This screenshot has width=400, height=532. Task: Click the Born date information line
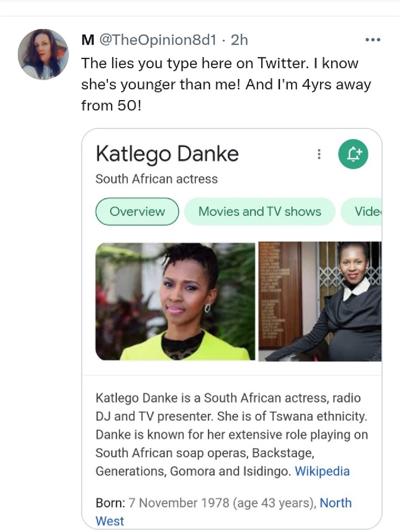[x=223, y=511]
